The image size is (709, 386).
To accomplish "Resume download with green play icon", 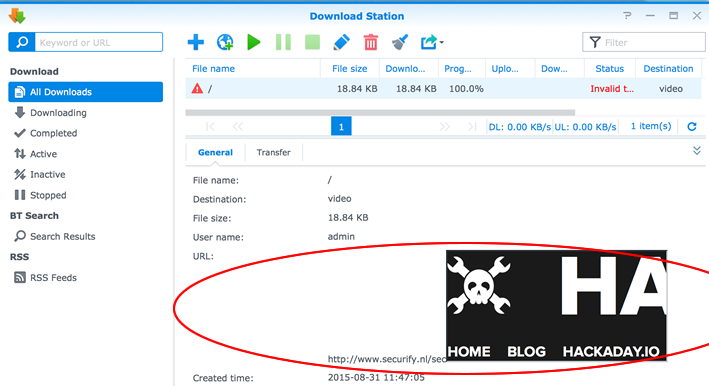I will click(254, 42).
